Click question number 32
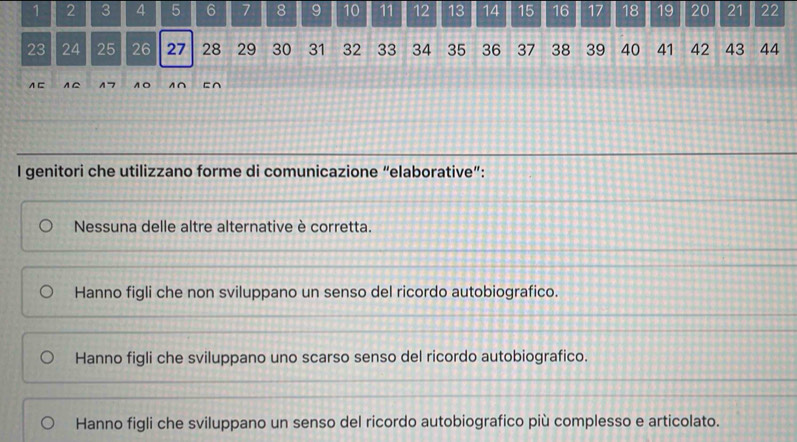This screenshot has width=797, height=442. click(352, 49)
